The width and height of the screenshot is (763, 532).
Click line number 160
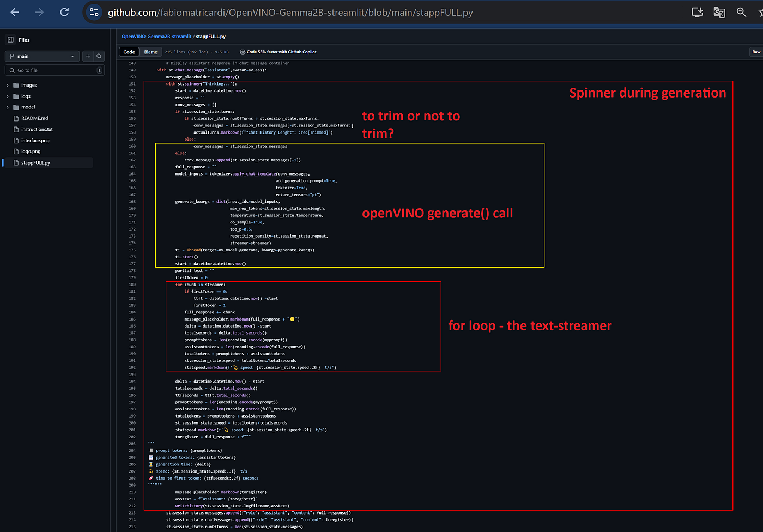(x=132, y=146)
